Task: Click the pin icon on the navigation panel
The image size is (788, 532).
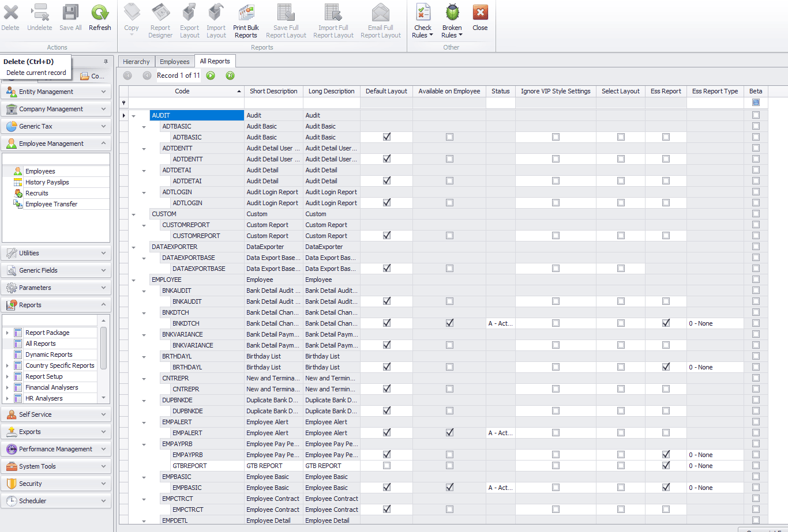Action: (x=106, y=62)
